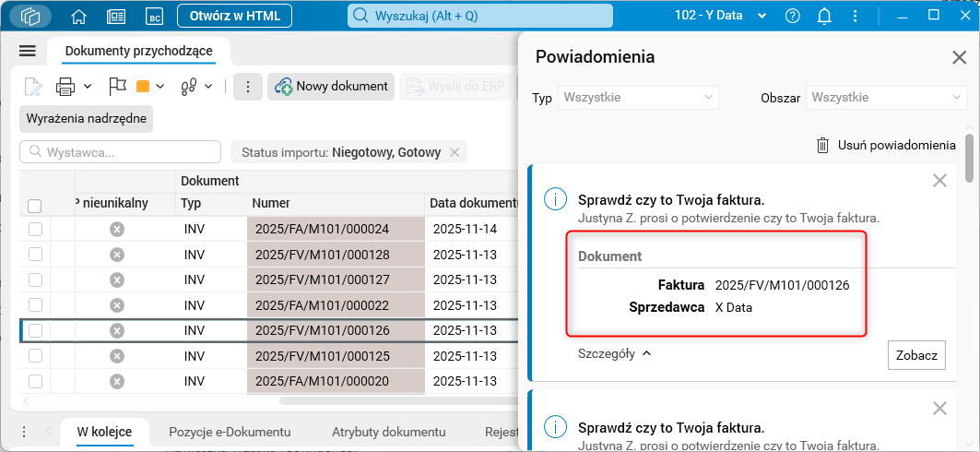Screen dimensions: 980x452
Task: Open the help question mark icon
Action: tap(793, 16)
